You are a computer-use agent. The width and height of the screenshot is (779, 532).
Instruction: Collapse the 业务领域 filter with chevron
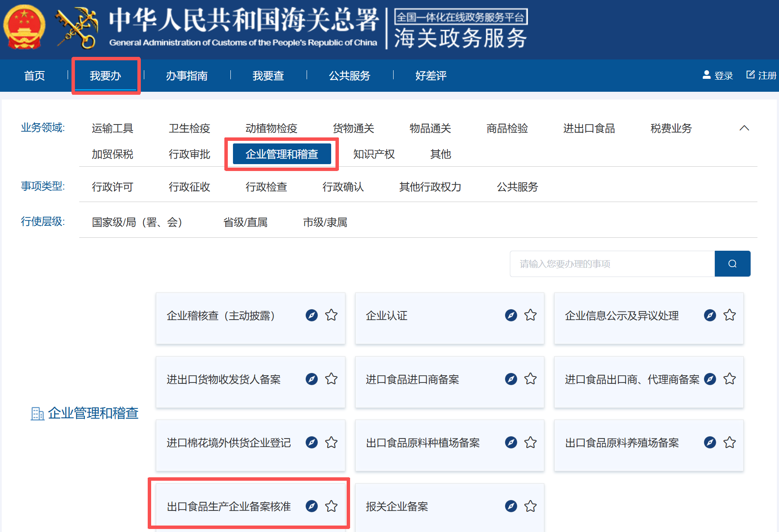click(744, 128)
